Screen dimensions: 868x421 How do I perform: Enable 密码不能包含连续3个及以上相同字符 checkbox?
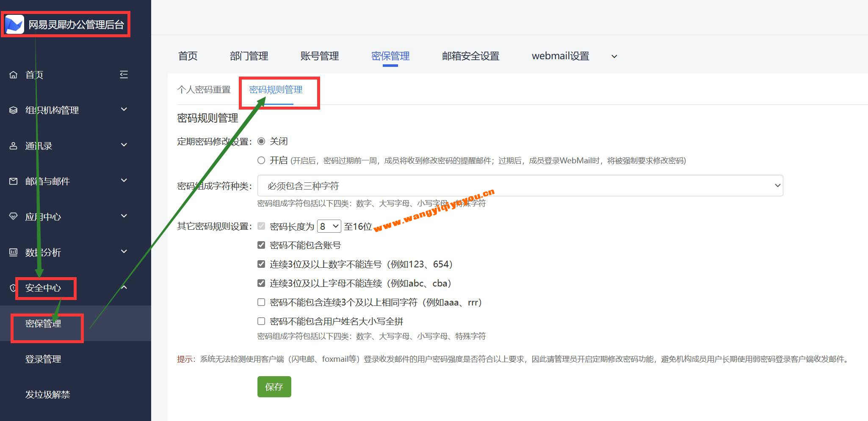pyautogui.click(x=261, y=302)
